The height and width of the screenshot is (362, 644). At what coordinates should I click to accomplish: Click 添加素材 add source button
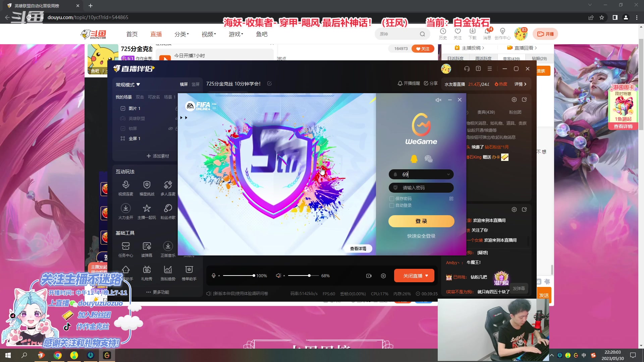point(158,156)
